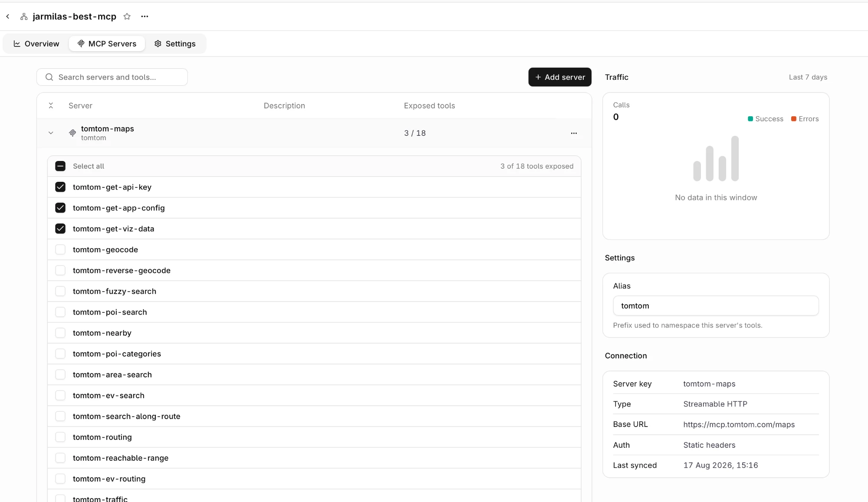Click the Last 7 days range

(x=808, y=77)
